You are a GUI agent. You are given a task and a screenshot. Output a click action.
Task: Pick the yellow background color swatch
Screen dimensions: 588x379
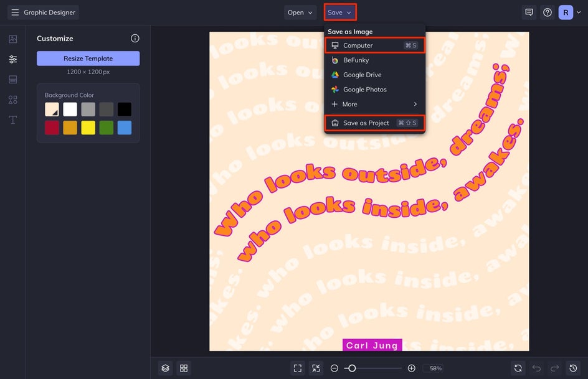click(x=88, y=128)
